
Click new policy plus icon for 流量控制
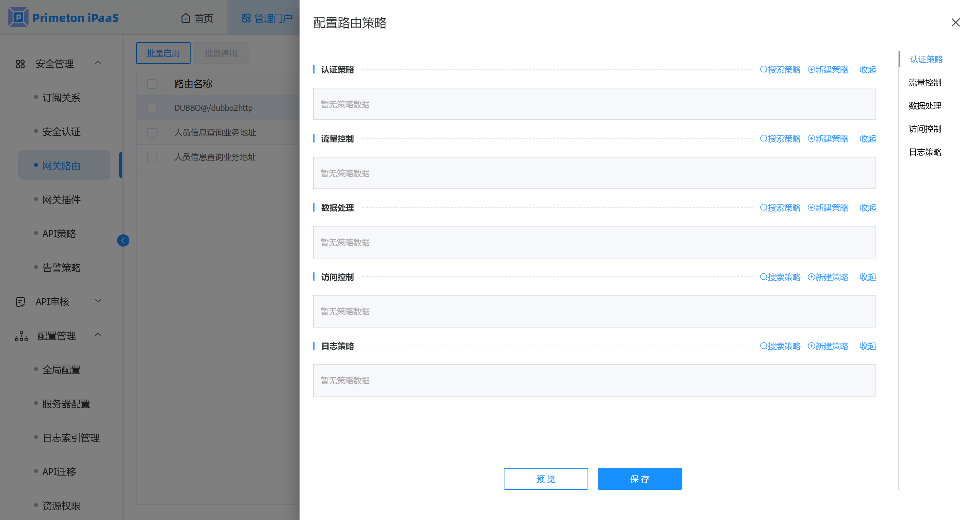click(811, 139)
